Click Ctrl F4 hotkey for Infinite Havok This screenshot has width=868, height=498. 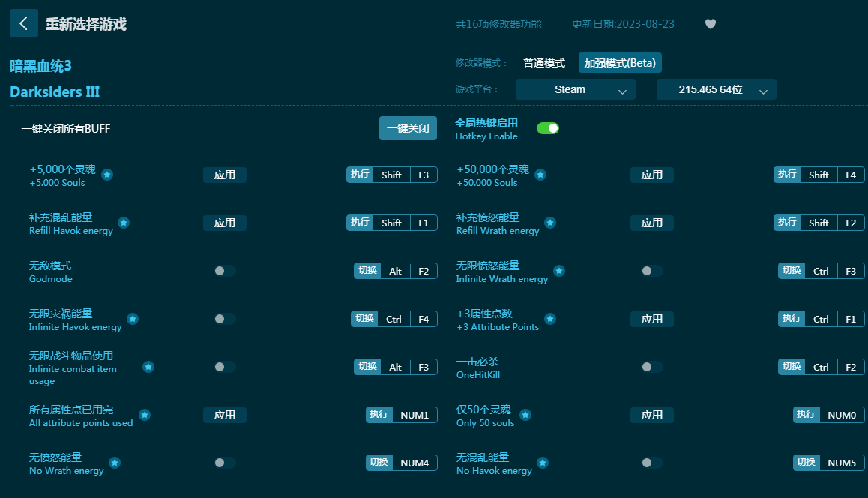click(394, 319)
